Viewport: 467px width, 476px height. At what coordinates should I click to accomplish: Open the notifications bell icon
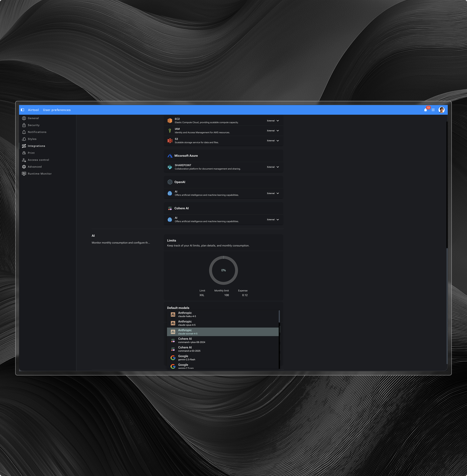[x=425, y=110]
